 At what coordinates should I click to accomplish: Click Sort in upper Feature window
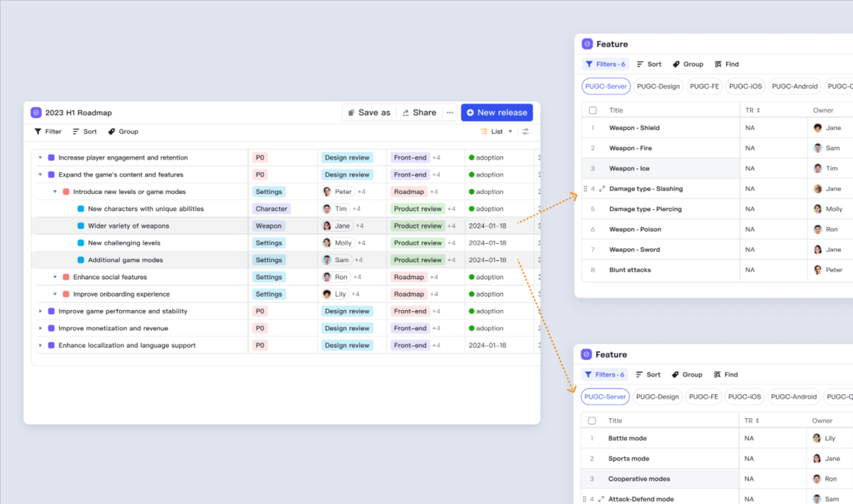tap(649, 64)
